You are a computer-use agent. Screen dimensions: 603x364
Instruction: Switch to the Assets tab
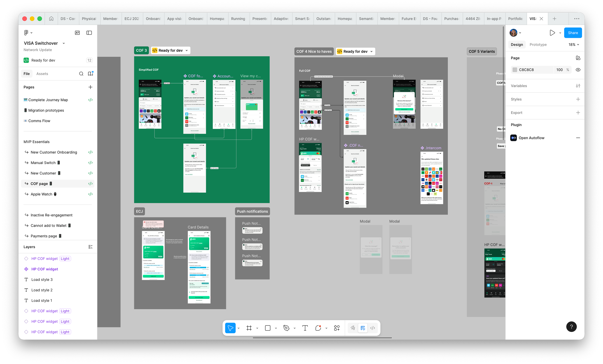click(x=42, y=74)
